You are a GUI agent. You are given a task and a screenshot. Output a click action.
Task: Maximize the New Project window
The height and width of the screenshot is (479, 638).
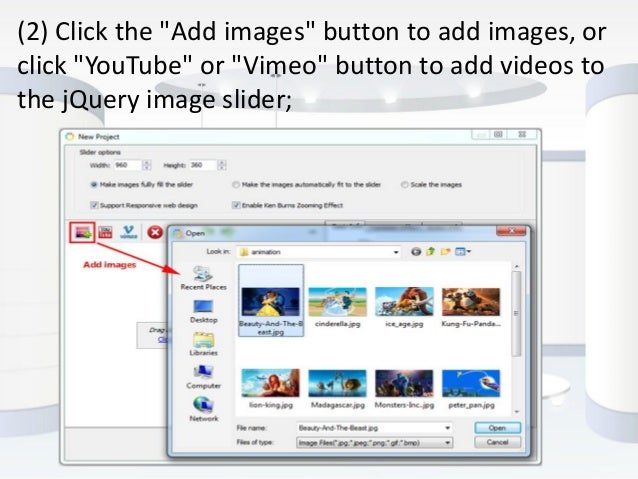(x=499, y=134)
